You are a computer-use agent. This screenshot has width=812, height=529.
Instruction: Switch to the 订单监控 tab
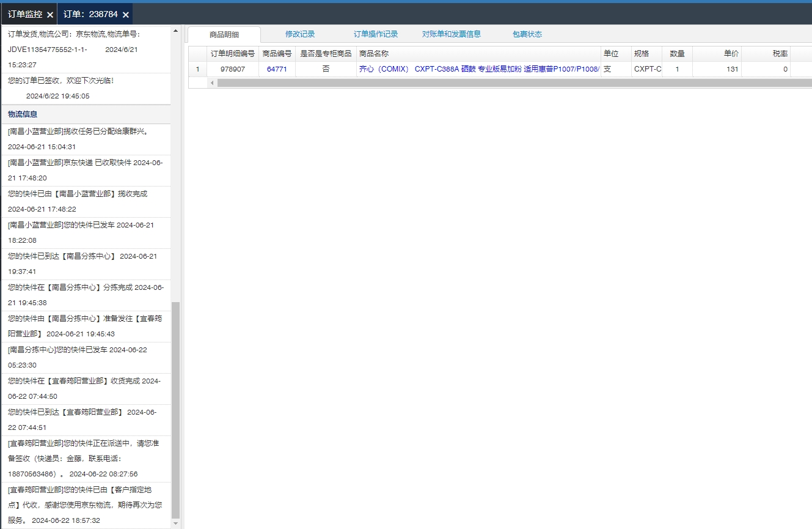25,14
